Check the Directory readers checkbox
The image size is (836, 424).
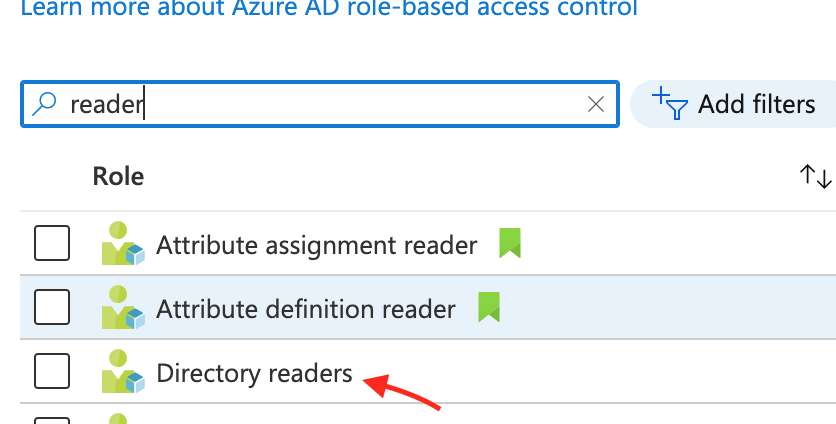pyautogui.click(x=52, y=371)
